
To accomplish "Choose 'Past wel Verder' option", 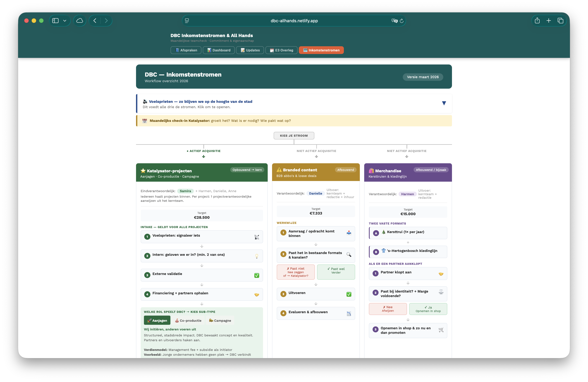I will [x=336, y=272].
